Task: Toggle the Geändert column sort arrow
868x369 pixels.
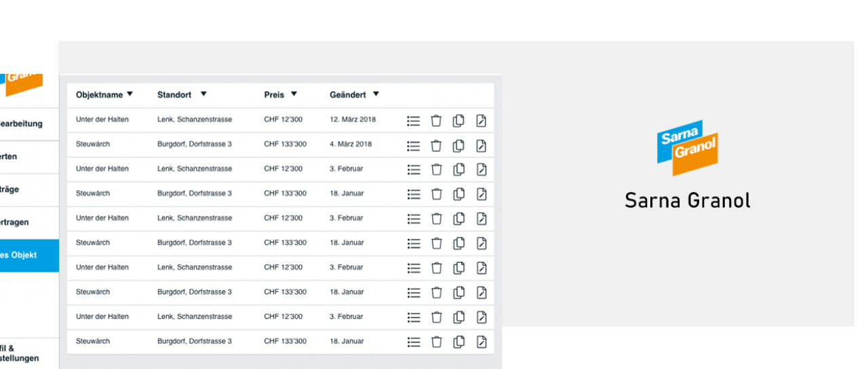Action: tap(376, 94)
